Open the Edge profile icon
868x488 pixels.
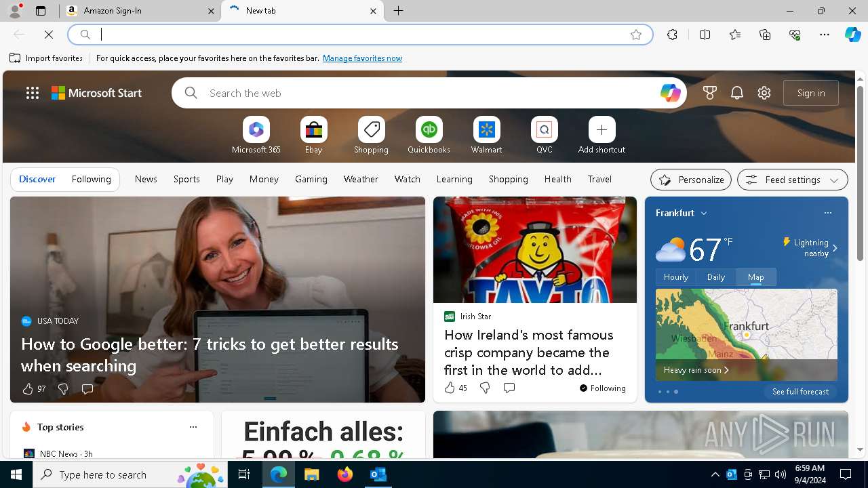[15, 11]
